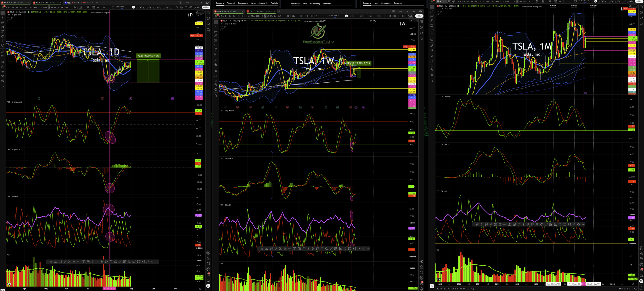Toggle Vol indicator eye on daily chart
Image resolution: width=644 pixels, height=291 pixels.
pyautogui.click(x=12, y=18)
